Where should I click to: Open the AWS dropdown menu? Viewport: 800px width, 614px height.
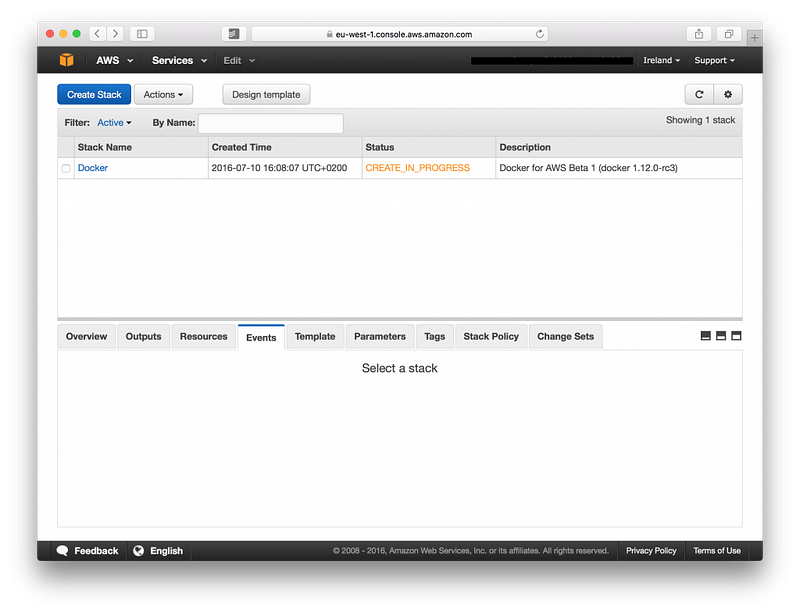pos(115,60)
